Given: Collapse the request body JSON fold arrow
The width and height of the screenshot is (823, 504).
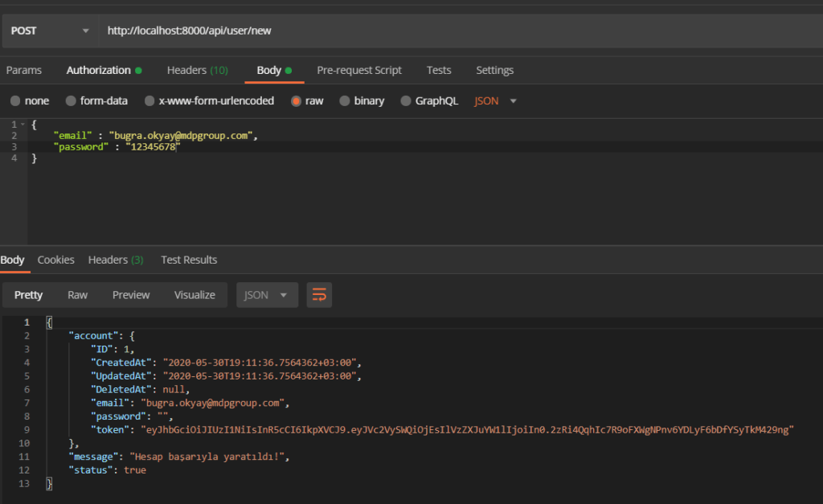Looking at the screenshot, I should coord(23,125).
